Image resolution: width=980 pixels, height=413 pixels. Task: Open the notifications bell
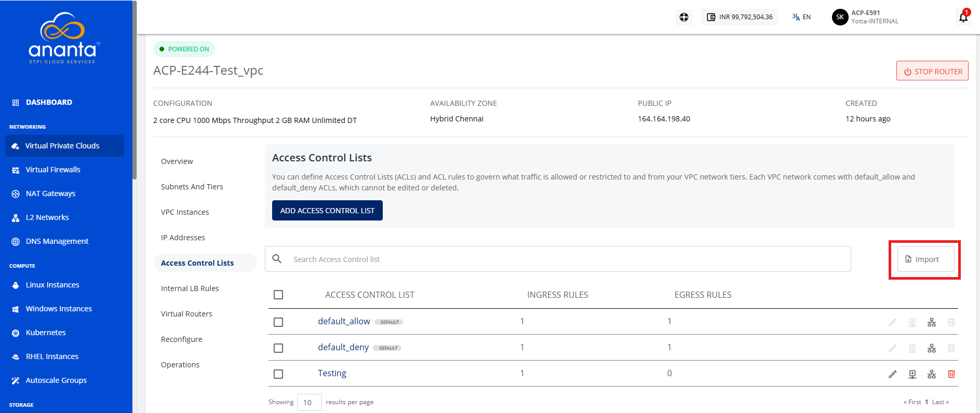click(963, 17)
